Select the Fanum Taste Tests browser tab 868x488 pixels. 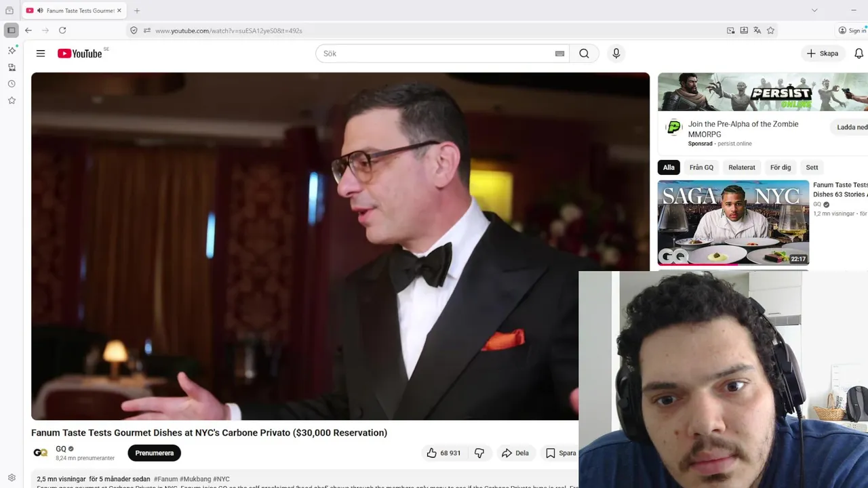(x=75, y=11)
